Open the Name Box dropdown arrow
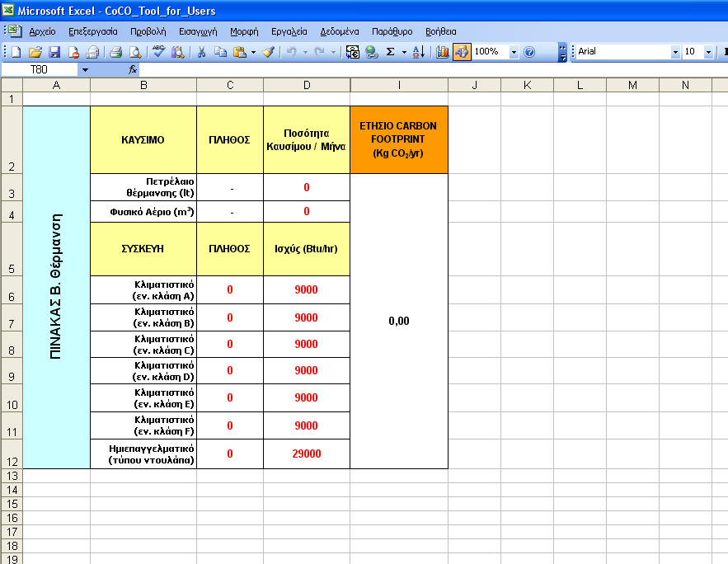Image resolution: width=728 pixels, height=564 pixels. click(x=85, y=70)
